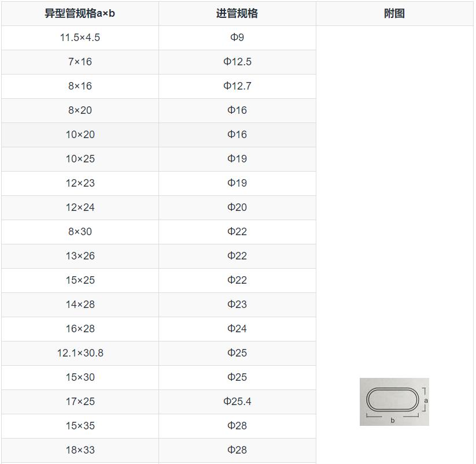Select the 12×23 specification cell
476x464 pixels.
click(x=80, y=183)
